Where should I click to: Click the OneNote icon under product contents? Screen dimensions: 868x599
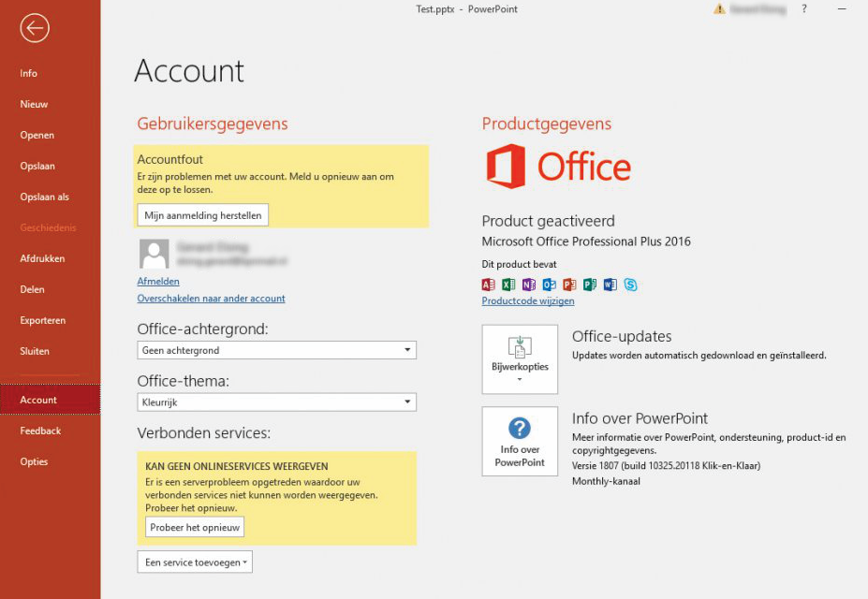click(x=529, y=285)
